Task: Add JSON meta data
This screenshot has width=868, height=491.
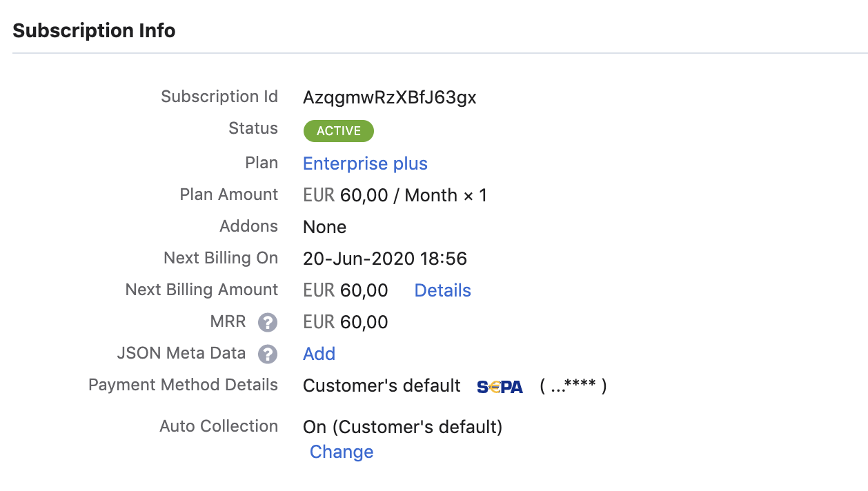Action: (319, 354)
